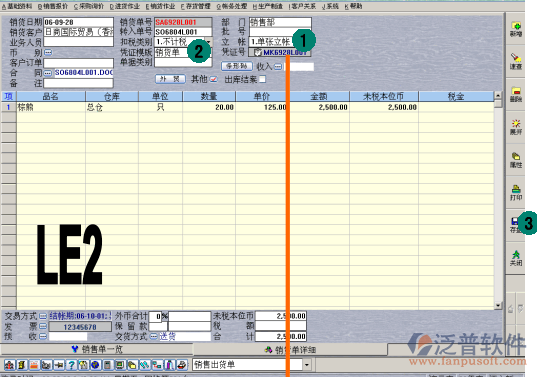
Task: Click the MK6928L001 voucher number button
Action: 279,52
